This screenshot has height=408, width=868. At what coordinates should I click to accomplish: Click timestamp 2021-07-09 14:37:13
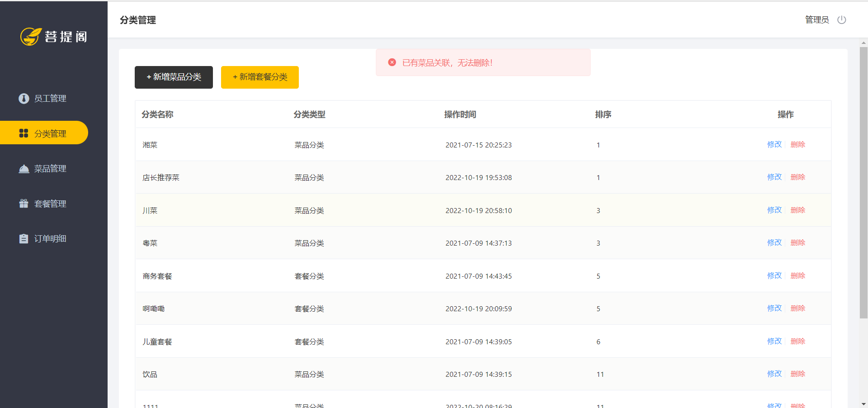coord(479,243)
